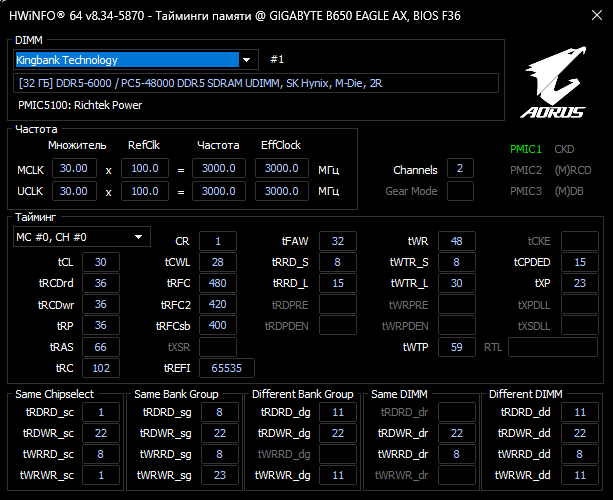Open the Kingbank Technology DIMM dropdown
This screenshot has height=500, width=613.
[x=136, y=60]
